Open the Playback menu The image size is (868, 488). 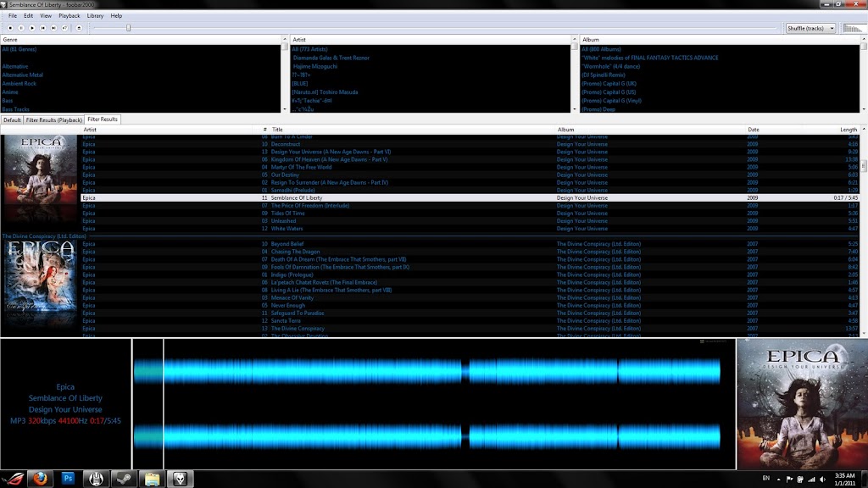coord(70,16)
